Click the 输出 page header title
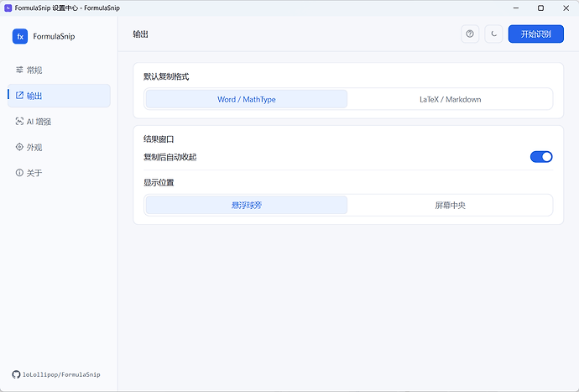Image resolution: width=579 pixels, height=392 pixels. coord(141,34)
